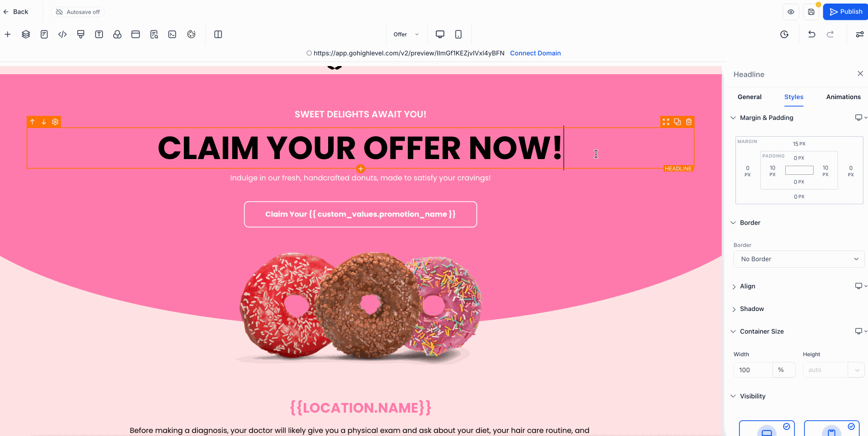
Task: Open the Layers panel icon
Action: pyautogui.click(x=26, y=34)
